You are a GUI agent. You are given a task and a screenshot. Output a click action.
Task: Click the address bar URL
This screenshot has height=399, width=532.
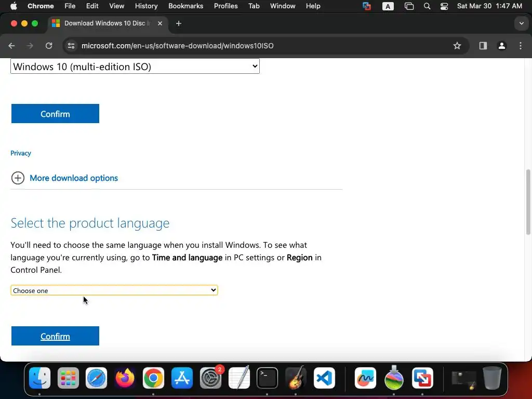(x=178, y=46)
